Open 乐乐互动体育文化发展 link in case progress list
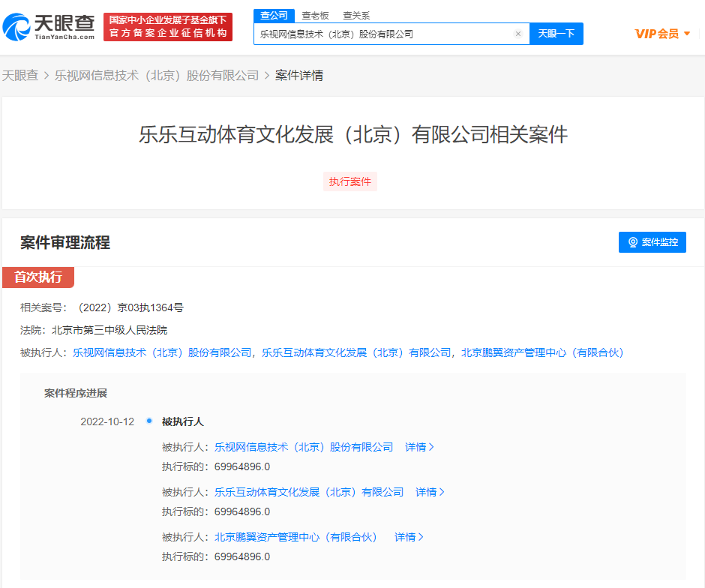 [x=309, y=492]
